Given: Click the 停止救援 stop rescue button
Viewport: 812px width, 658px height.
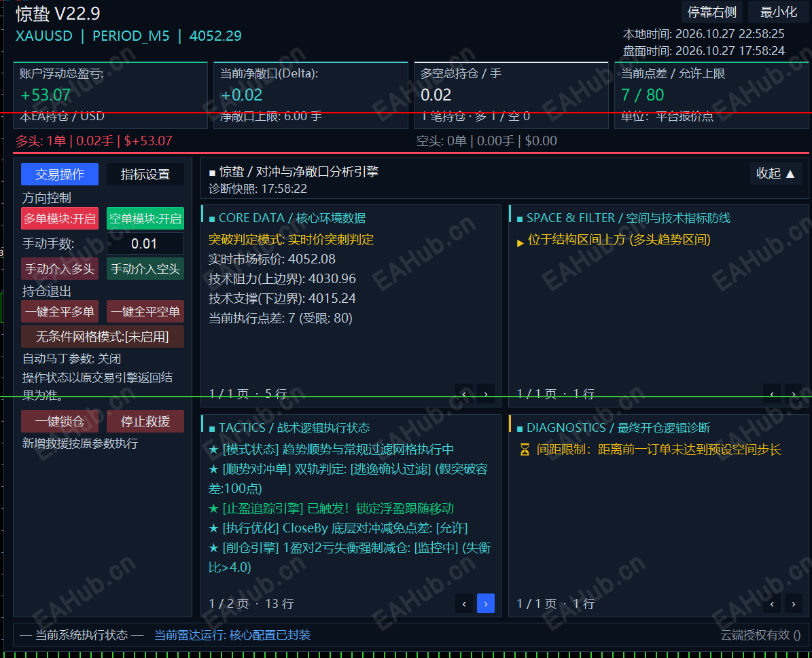Looking at the screenshot, I should pyautogui.click(x=145, y=422).
